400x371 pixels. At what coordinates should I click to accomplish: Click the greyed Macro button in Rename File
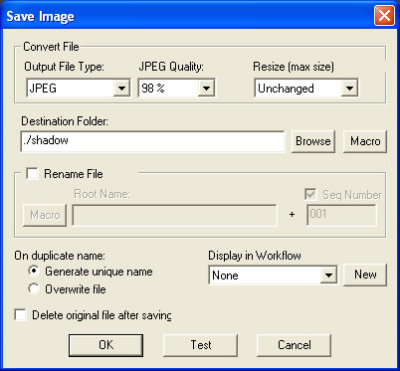pos(45,215)
